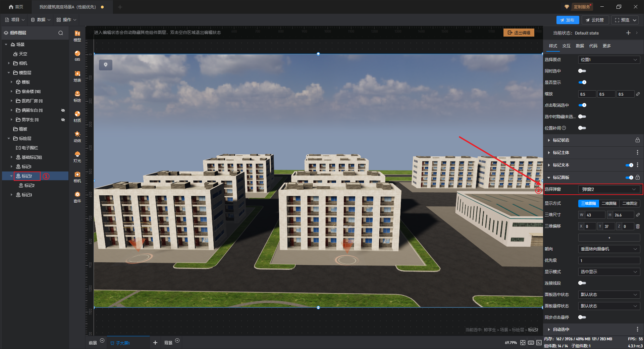Toggle the 选中时隐藏未选 switch
Viewport: 644px width, 349px height.
[582, 116]
